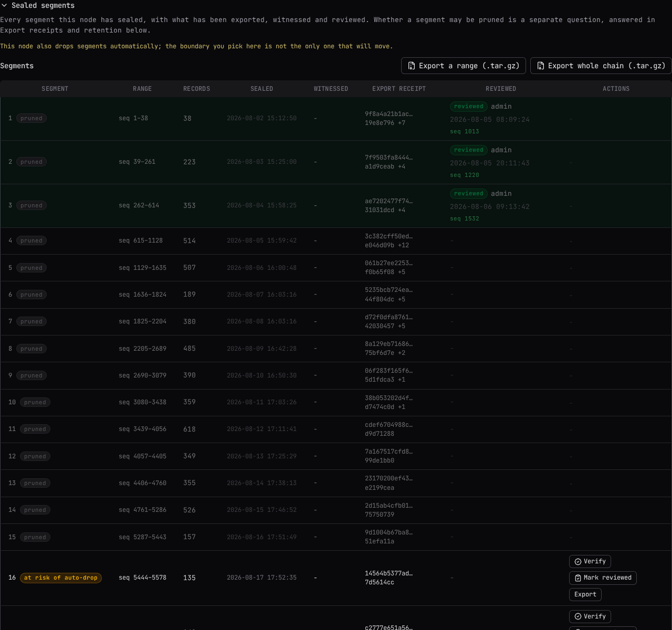Click sealed timestamp 2026-08-02 15:12:50

(x=261, y=118)
